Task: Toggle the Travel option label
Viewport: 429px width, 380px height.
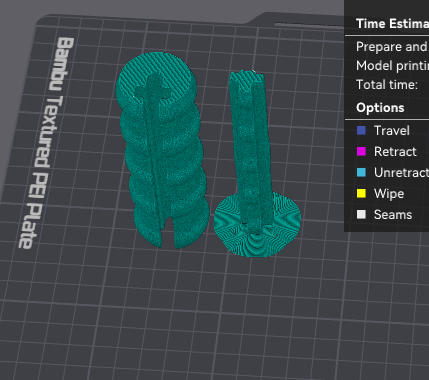Action: click(x=392, y=131)
